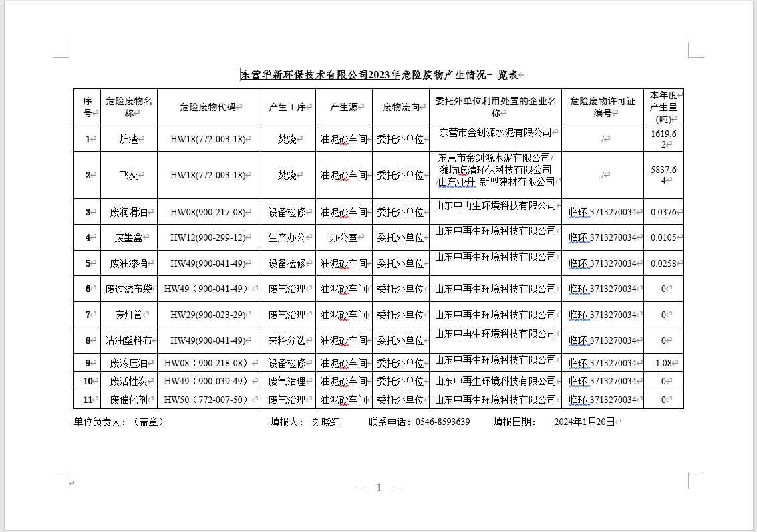Screen dimensions: 757x532
Task: Click the document title heading
Action: point(379,75)
